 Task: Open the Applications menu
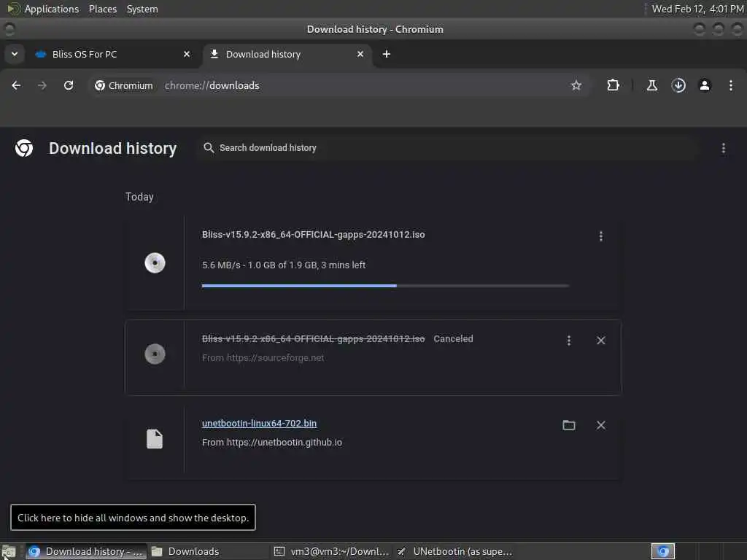coord(52,9)
